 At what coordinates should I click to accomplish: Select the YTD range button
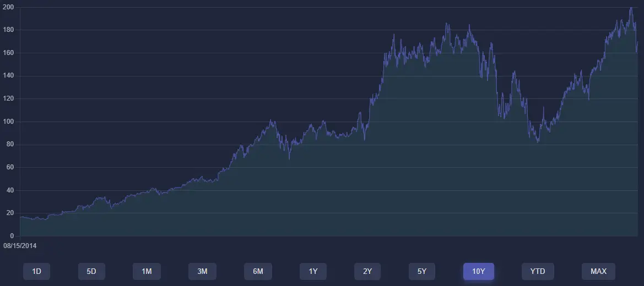(538, 271)
